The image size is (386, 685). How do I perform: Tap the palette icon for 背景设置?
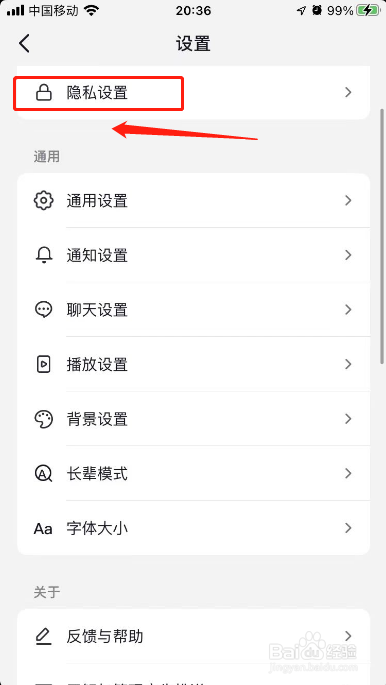(x=44, y=419)
